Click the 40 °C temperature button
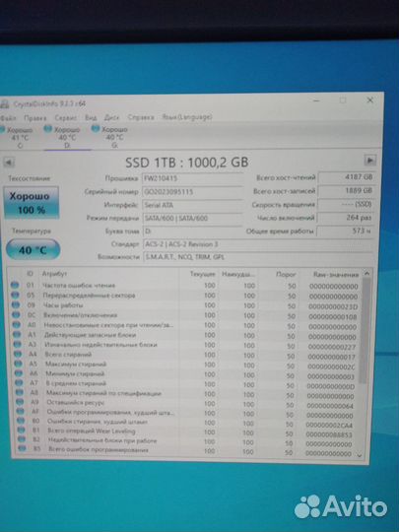Screen dimensions: 399x532 tap(33, 250)
